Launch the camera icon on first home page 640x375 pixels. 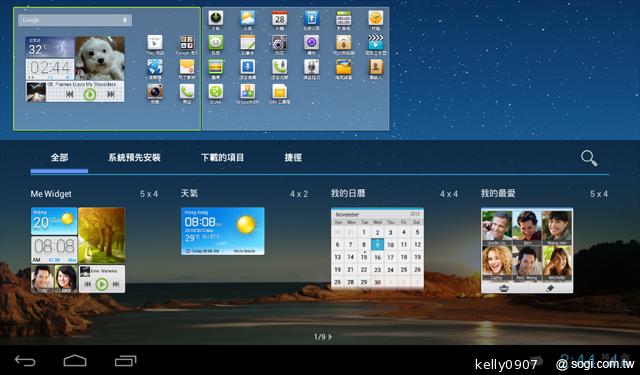[x=155, y=91]
